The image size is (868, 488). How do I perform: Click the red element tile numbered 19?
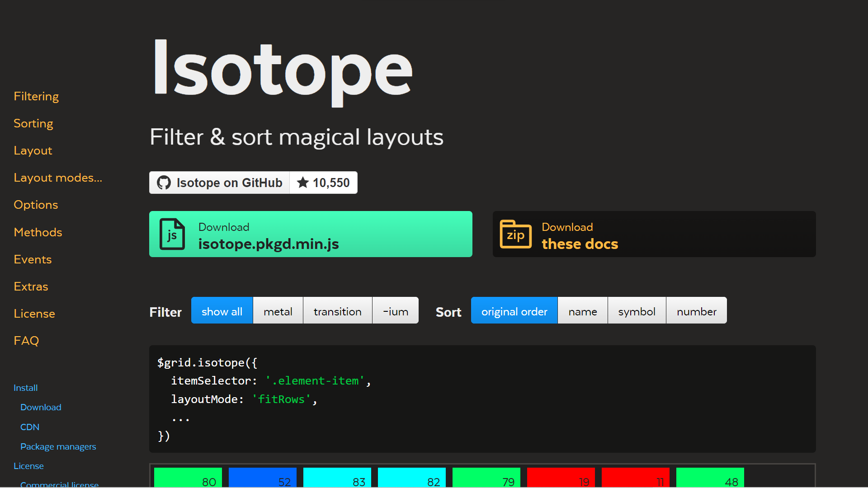[561, 477]
